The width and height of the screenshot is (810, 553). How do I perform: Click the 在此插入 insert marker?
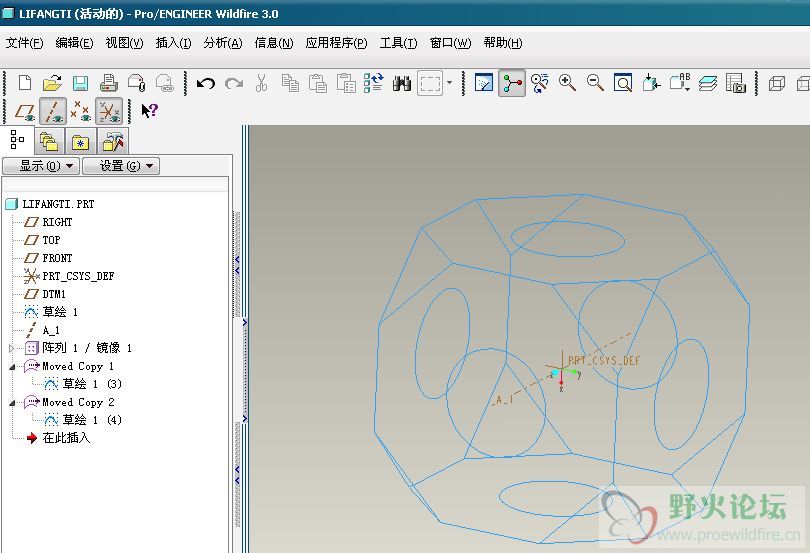point(66,438)
